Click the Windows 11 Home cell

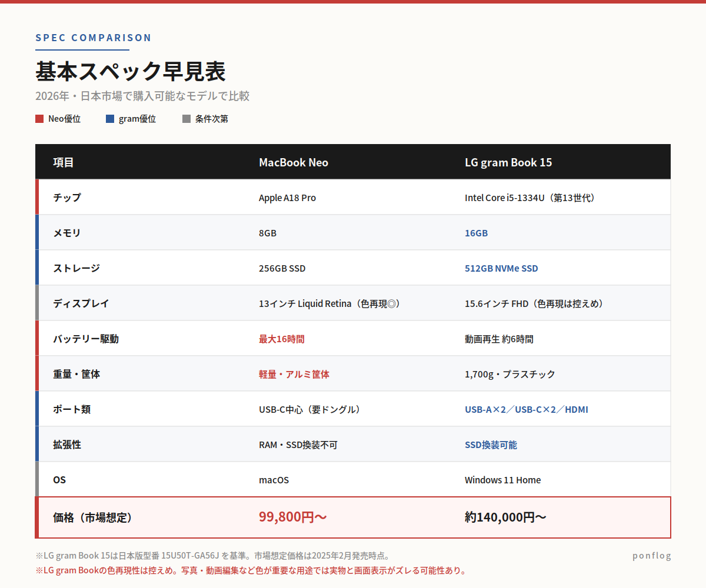pos(503,480)
